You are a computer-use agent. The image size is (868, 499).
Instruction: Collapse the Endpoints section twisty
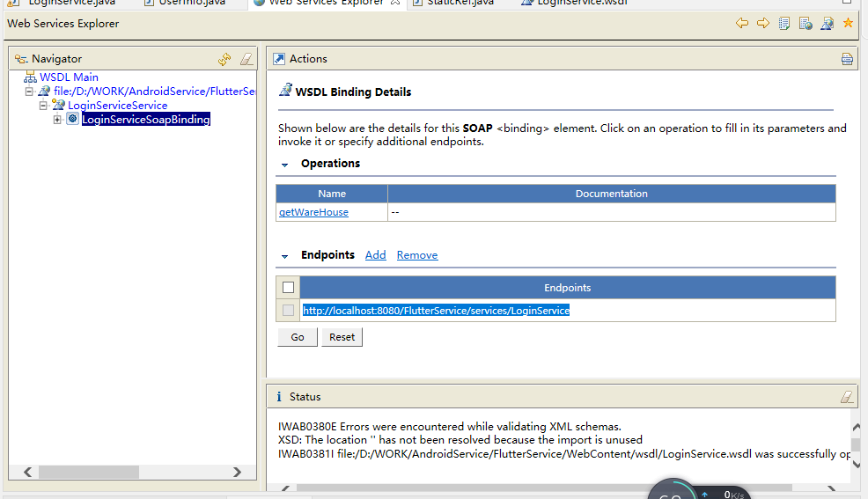[284, 256]
